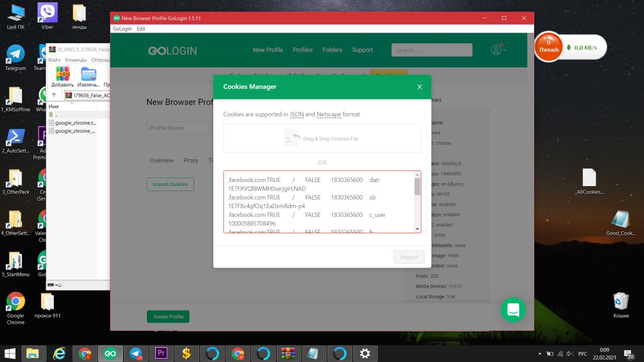The width and height of the screenshot is (644, 362).
Task: Expand the hidden system tray icons
Action: [540, 353]
